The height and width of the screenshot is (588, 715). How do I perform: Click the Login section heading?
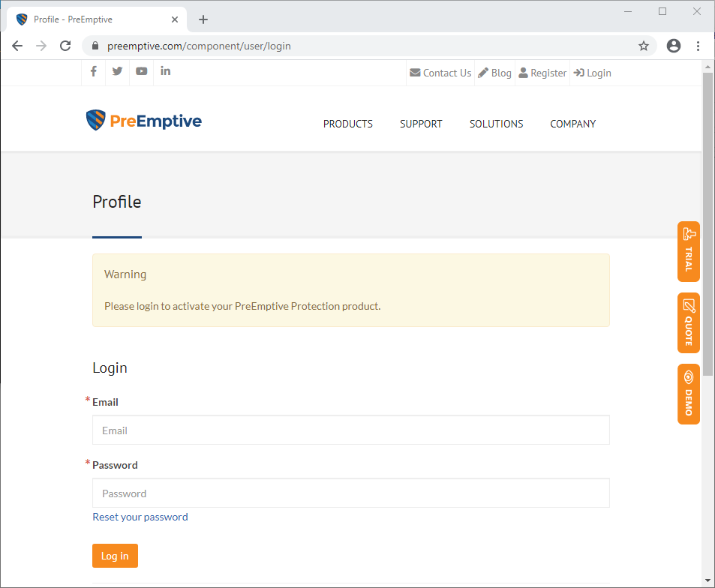[110, 367]
